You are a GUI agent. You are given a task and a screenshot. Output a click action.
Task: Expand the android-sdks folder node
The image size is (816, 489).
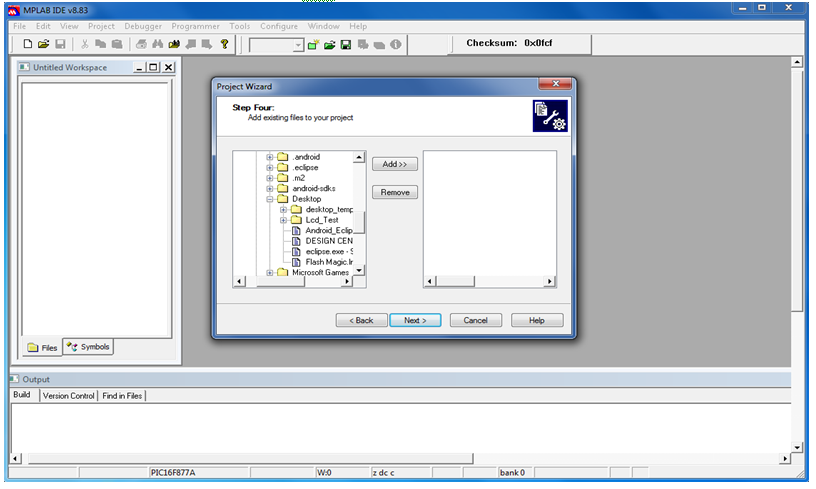pyautogui.click(x=270, y=188)
